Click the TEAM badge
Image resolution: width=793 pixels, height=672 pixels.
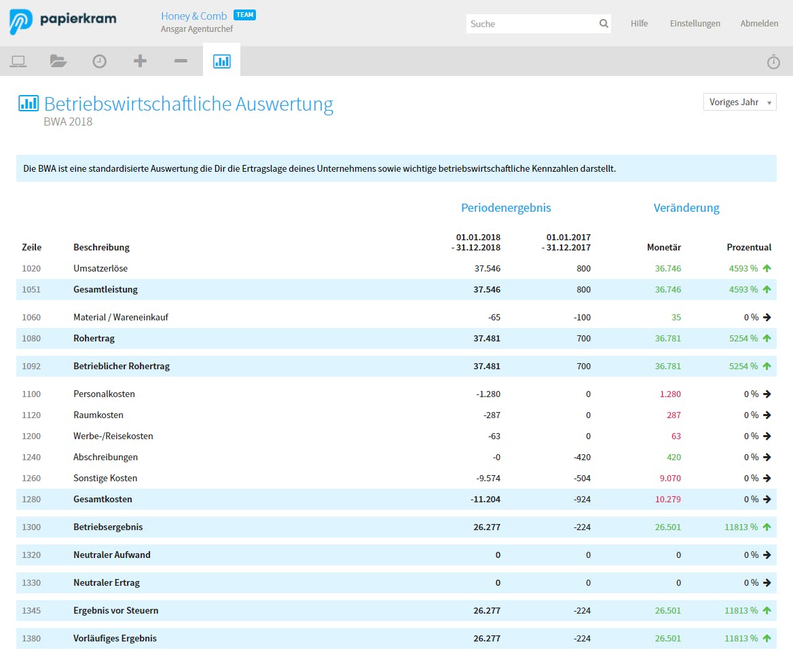coord(244,15)
